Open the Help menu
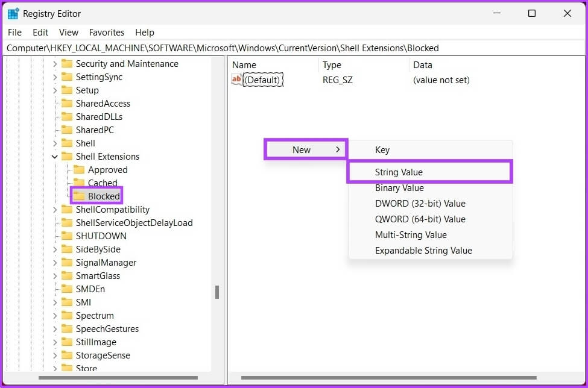Viewport: 588px width, 388px height. point(145,33)
